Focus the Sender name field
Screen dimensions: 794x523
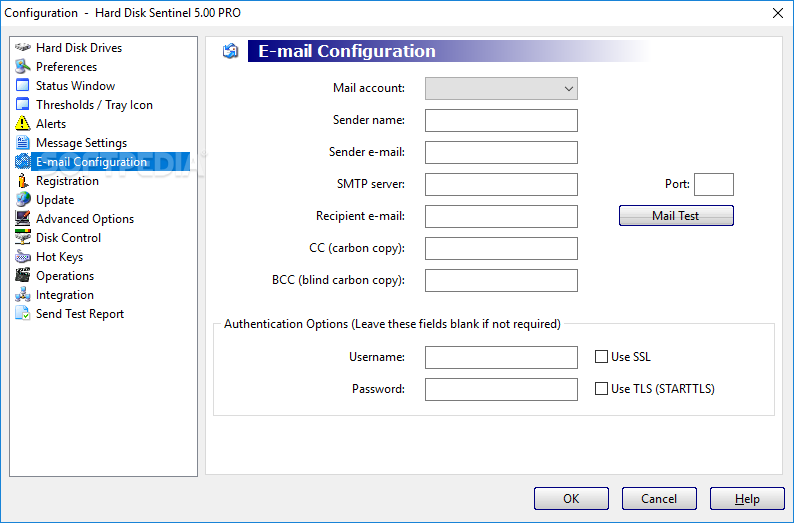pos(501,120)
